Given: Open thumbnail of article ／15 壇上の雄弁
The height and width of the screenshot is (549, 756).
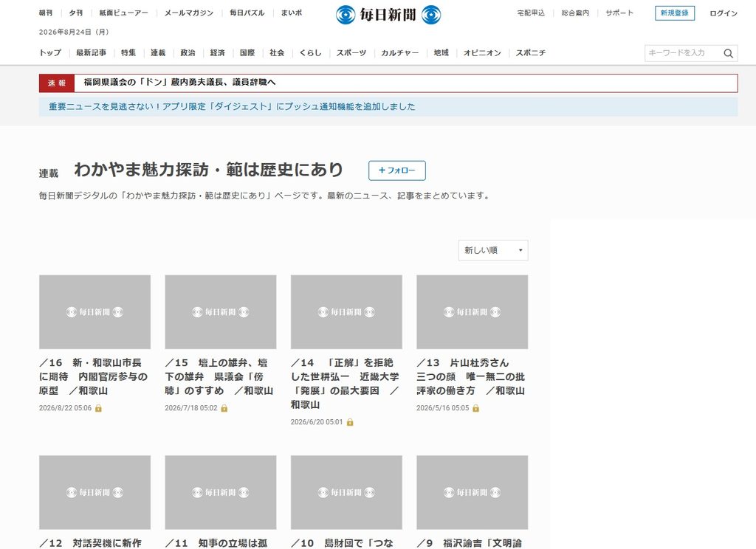Looking at the screenshot, I should point(220,312).
